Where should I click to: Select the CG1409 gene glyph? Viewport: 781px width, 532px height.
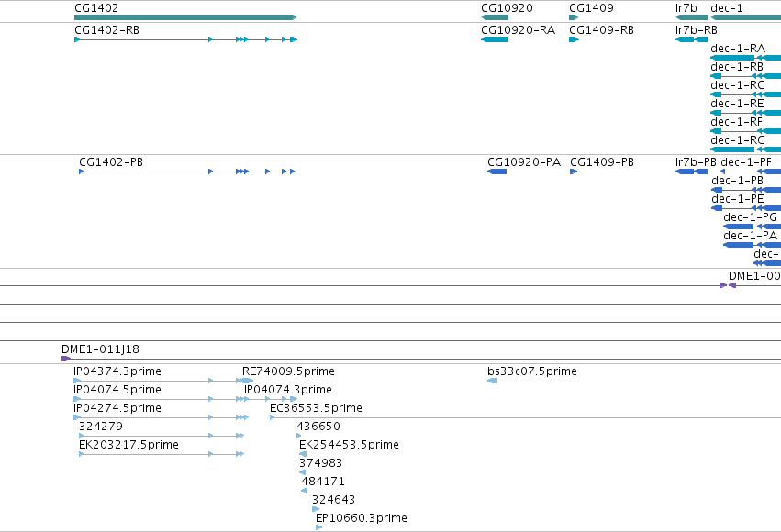574,17
